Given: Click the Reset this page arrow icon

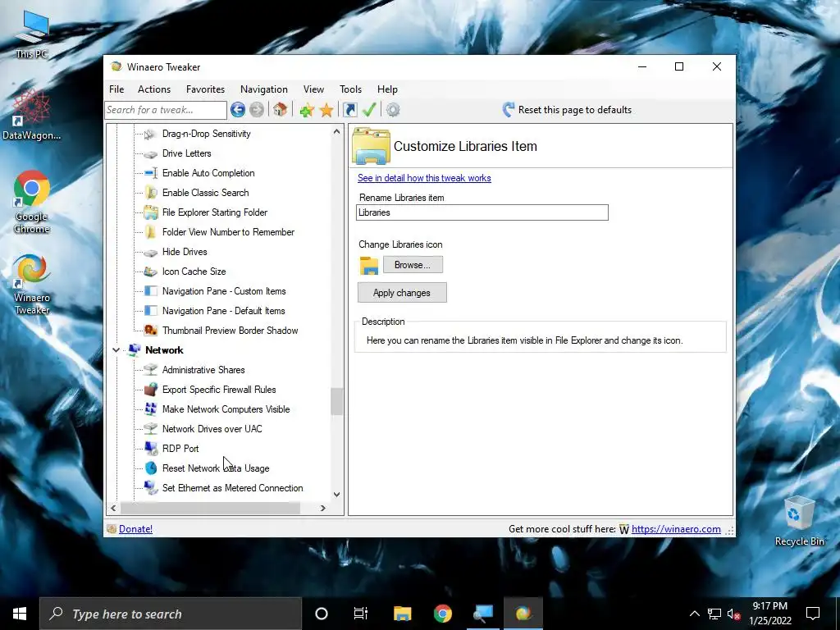Looking at the screenshot, I should click(x=509, y=110).
